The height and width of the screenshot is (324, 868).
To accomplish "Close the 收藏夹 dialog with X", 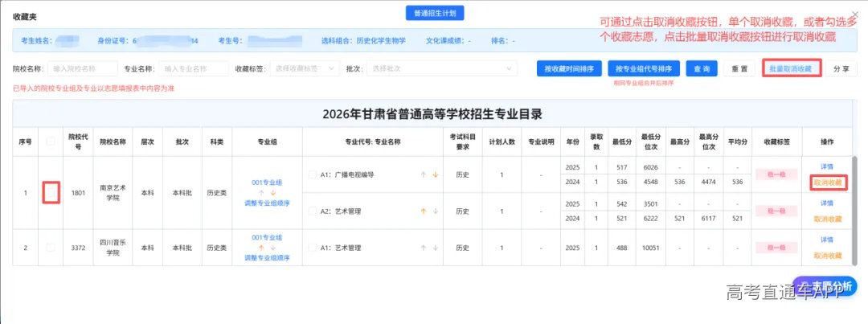I will 854,14.
